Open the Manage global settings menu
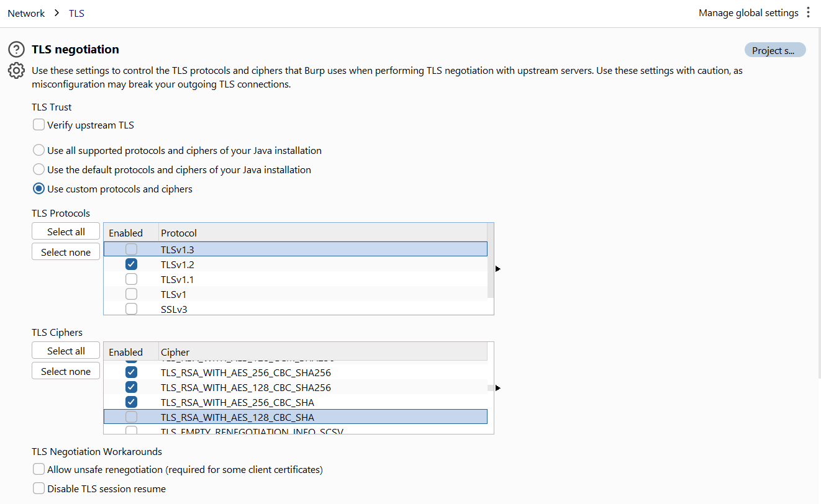Viewport: 821px width, 504px height. tap(748, 13)
